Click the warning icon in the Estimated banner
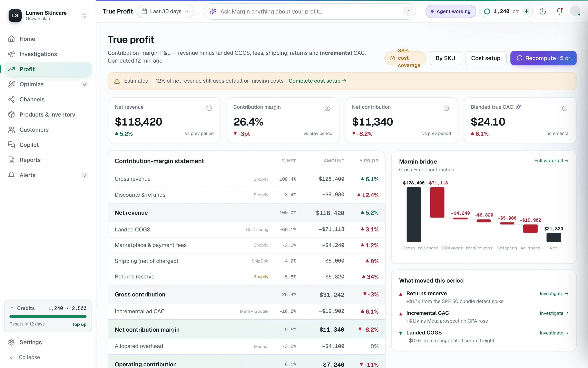This screenshot has height=368, width=588. coord(117,81)
